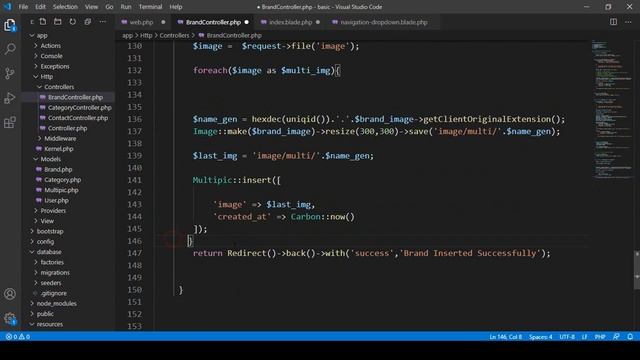Click Controllers in the breadcrumb path
640x360 pixels.
pyautogui.click(x=174, y=36)
